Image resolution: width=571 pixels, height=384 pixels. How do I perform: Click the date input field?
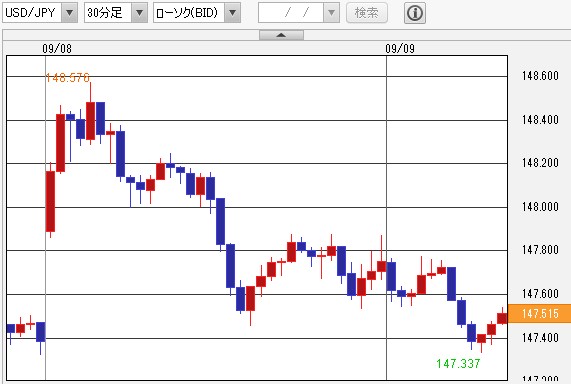[291, 13]
